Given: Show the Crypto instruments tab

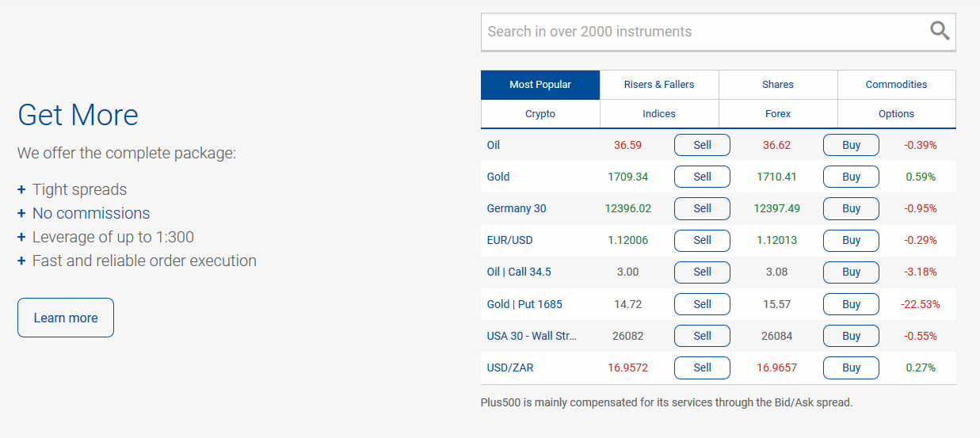Looking at the screenshot, I should pos(540,114).
